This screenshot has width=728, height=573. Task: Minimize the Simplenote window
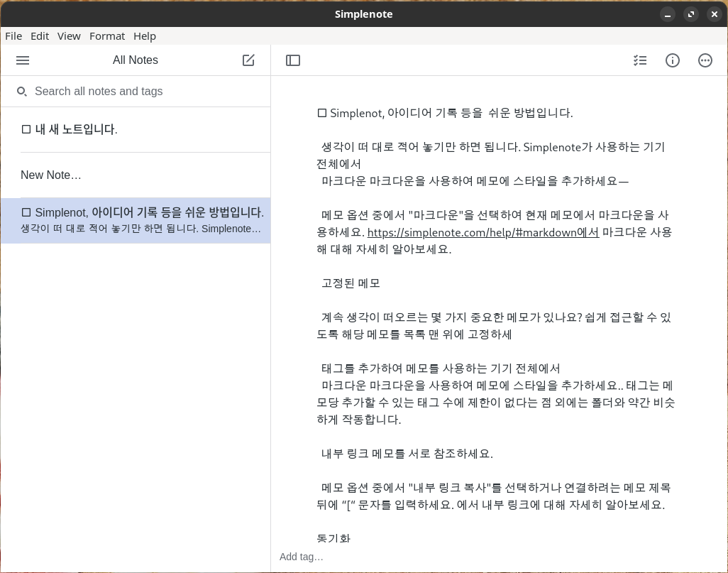[x=668, y=14]
